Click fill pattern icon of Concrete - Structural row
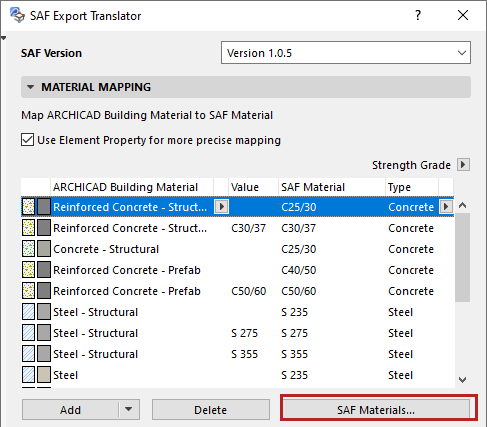Viewport: 487px width, 427px height. click(28, 249)
